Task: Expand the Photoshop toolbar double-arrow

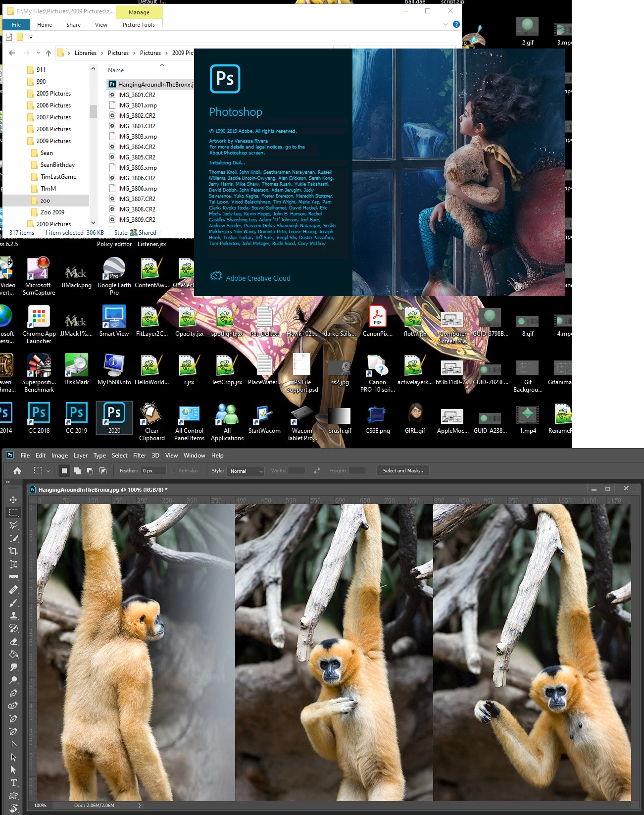Action: (8, 482)
